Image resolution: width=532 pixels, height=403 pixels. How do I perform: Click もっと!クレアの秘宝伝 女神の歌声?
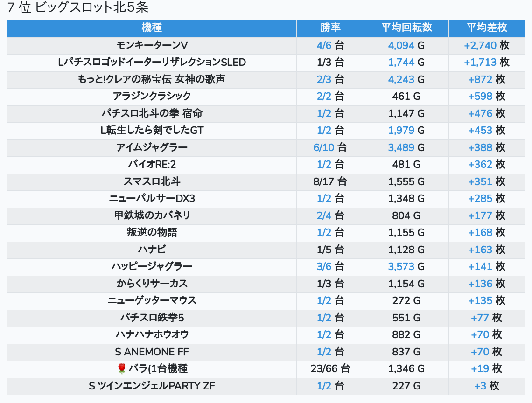tap(152, 79)
